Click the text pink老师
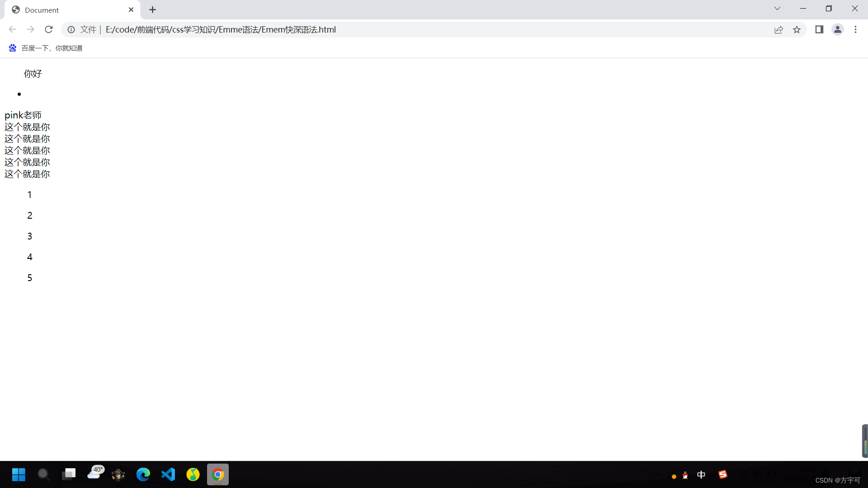This screenshot has height=488, width=868. pyautogui.click(x=23, y=115)
